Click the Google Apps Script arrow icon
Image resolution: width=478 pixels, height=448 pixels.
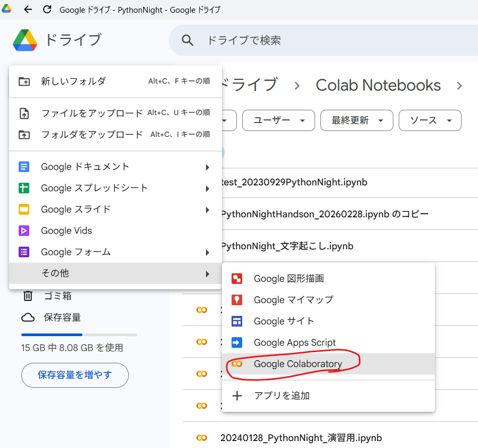coord(237,343)
